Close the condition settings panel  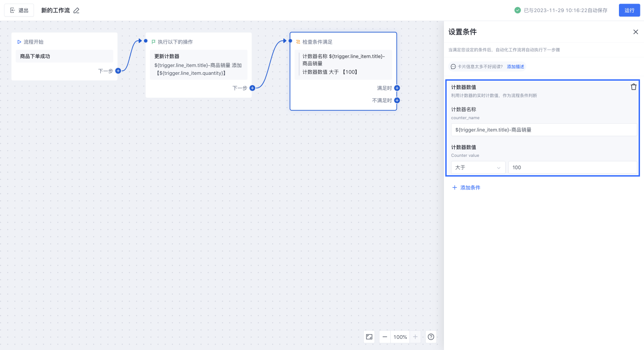tap(635, 32)
